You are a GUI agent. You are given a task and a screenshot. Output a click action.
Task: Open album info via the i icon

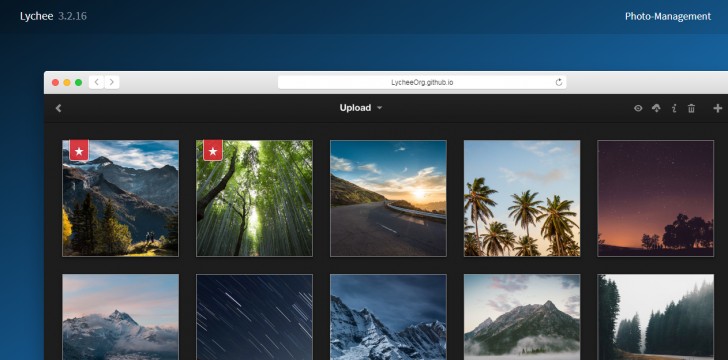[674, 108]
